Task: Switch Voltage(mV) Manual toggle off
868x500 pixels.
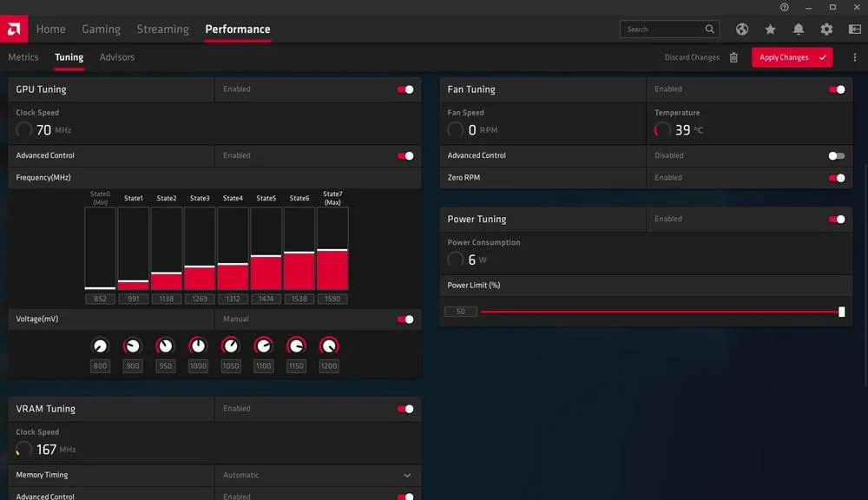Action: (405, 319)
